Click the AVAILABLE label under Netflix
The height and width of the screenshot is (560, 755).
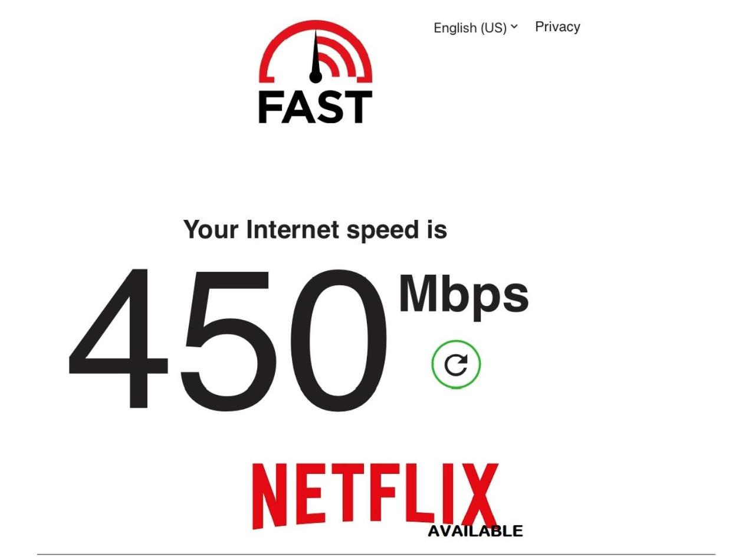tap(475, 531)
